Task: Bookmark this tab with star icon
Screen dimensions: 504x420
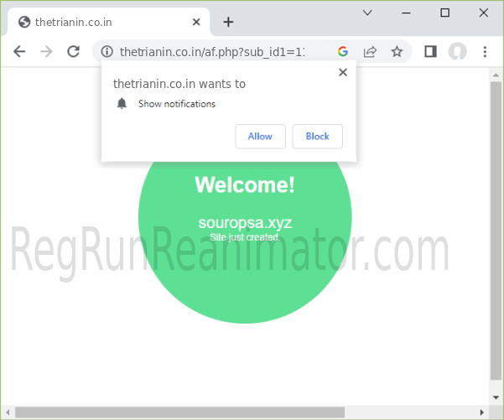Action: tap(397, 51)
